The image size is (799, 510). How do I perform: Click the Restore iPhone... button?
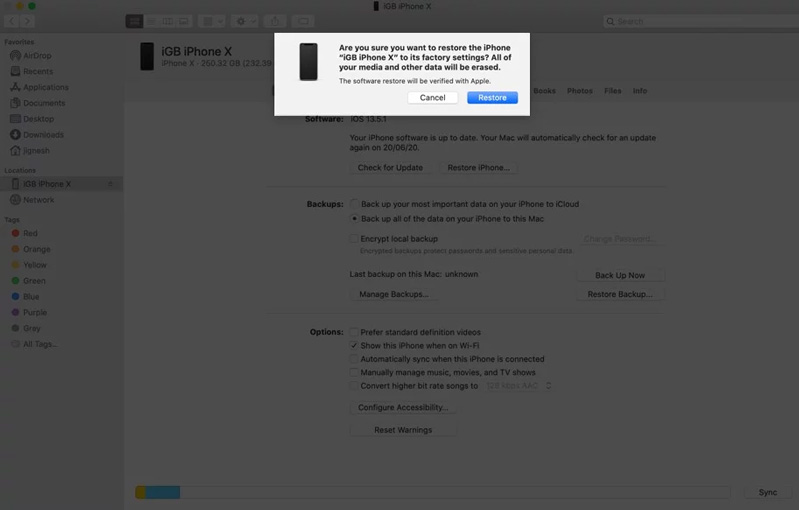pos(478,168)
